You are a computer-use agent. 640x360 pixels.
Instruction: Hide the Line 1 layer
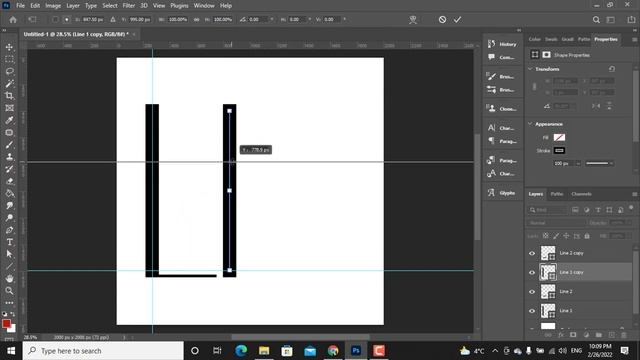click(532, 311)
